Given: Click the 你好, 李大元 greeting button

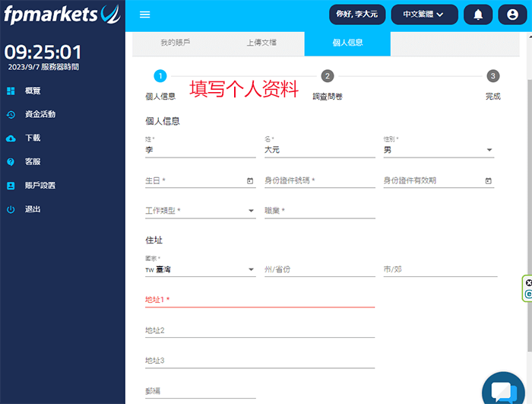Looking at the screenshot, I should [357, 14].
